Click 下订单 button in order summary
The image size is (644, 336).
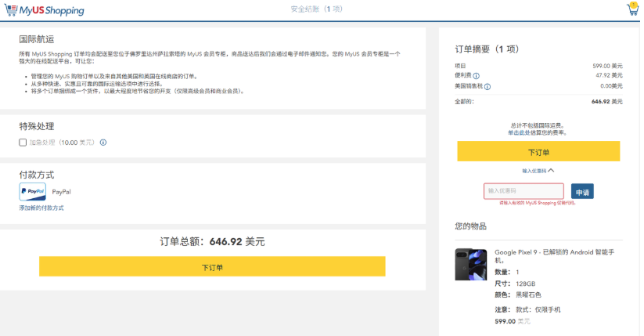tap(538, 152)
